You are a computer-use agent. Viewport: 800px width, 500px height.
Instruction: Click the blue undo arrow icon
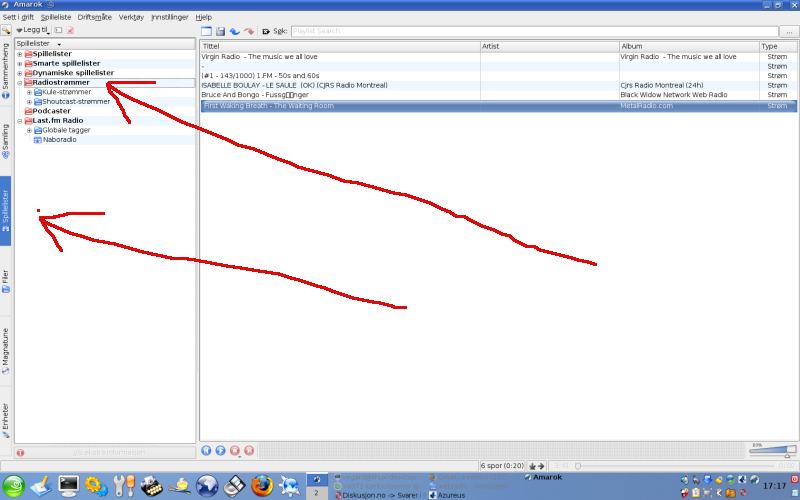point(235,31)
